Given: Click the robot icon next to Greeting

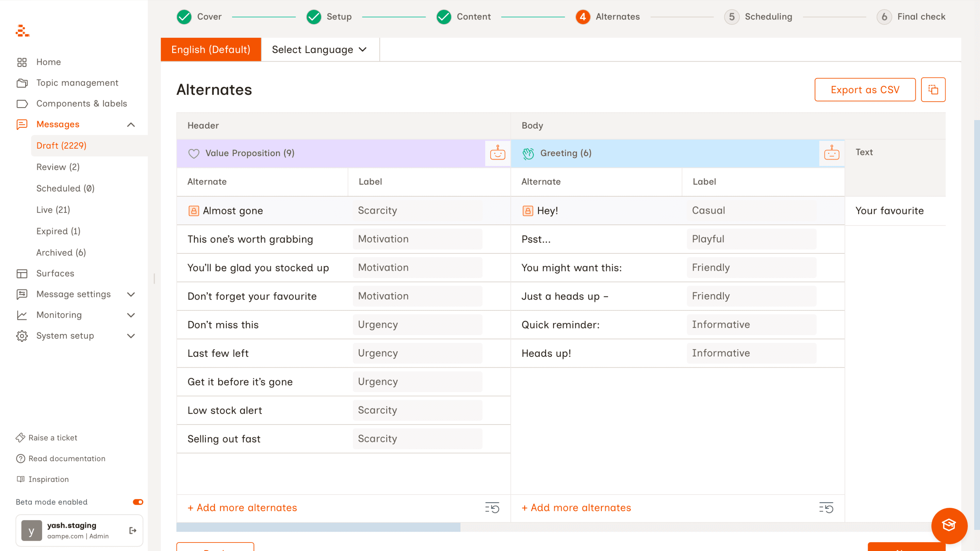Looking at the screenshot, I should 831,153.
